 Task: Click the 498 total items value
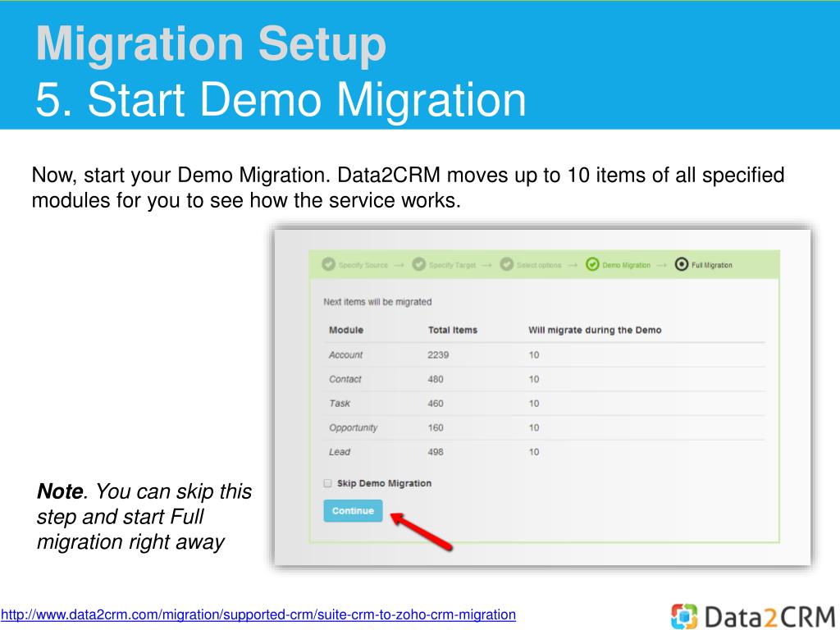[436, 452]
